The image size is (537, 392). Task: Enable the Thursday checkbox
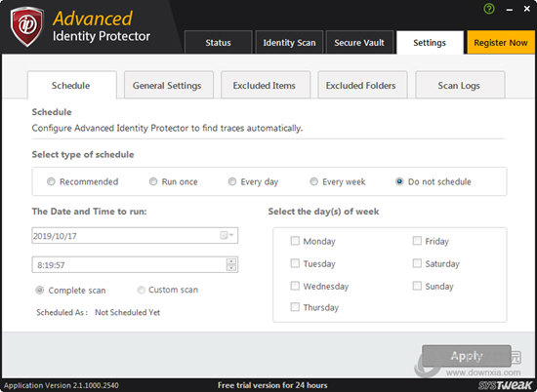click(295, 307)
